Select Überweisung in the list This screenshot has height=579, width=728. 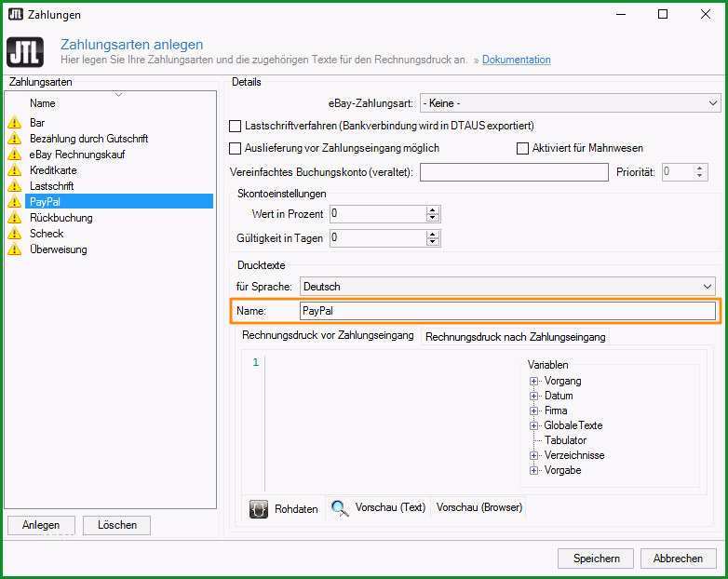pos(58,249)
